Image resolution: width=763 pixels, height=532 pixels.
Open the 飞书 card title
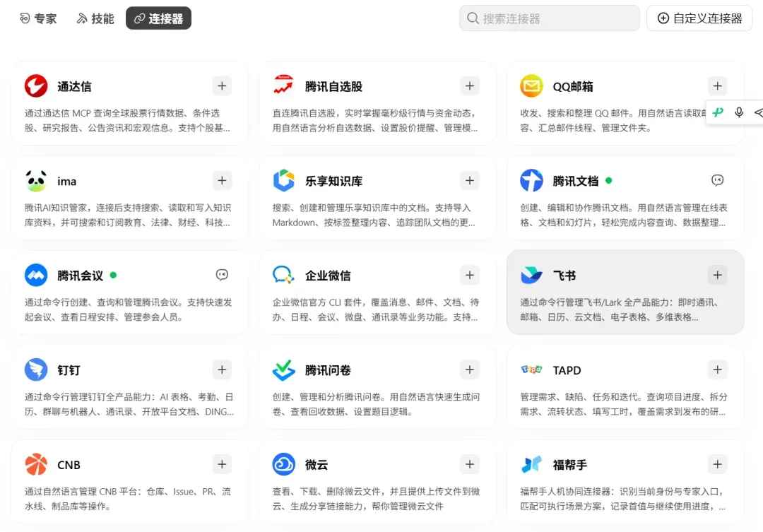point(564,276)
